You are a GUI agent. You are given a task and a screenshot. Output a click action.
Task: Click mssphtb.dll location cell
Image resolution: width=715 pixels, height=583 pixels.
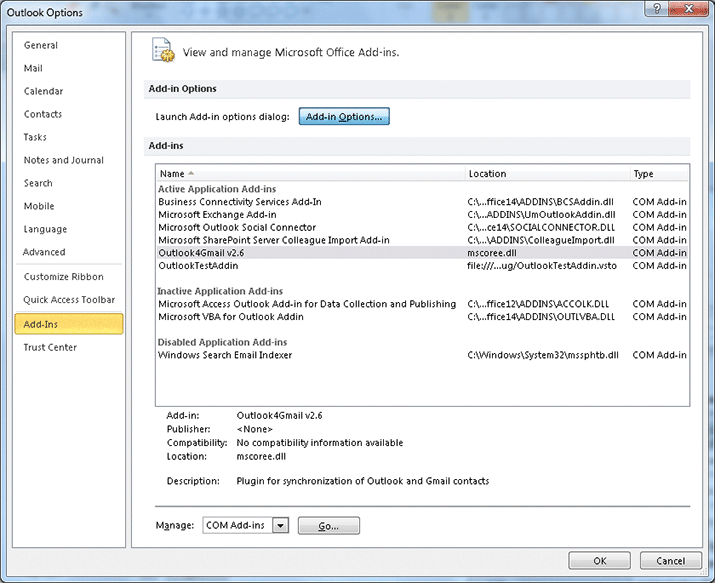click(x=543, y=355)
